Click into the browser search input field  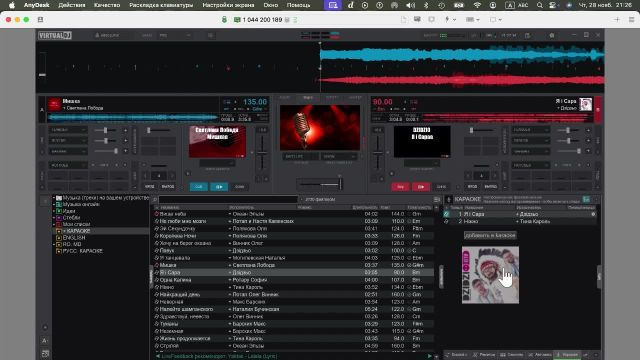(228, 200)
